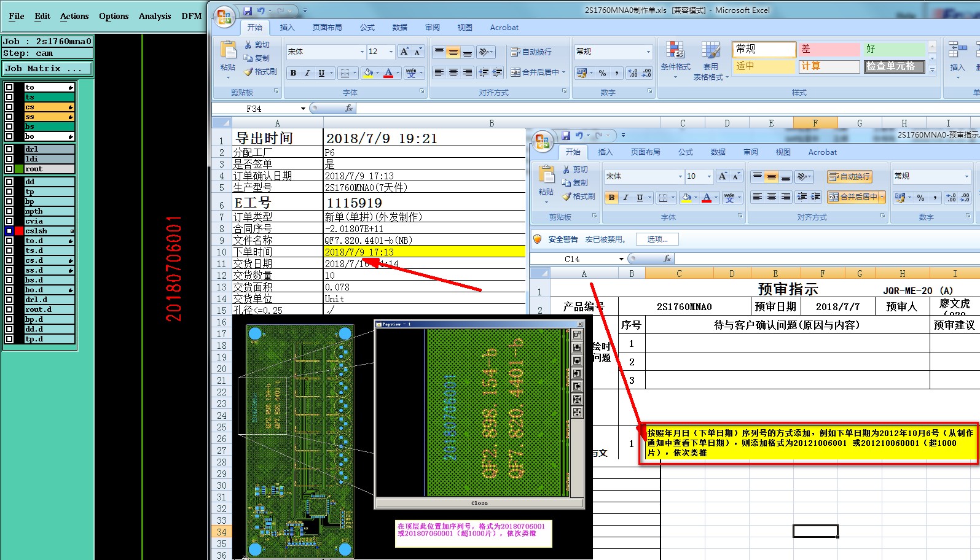Toggle the checkbox for layer cs
Viewport: 980px width, 560px height.
coord(9,107)
